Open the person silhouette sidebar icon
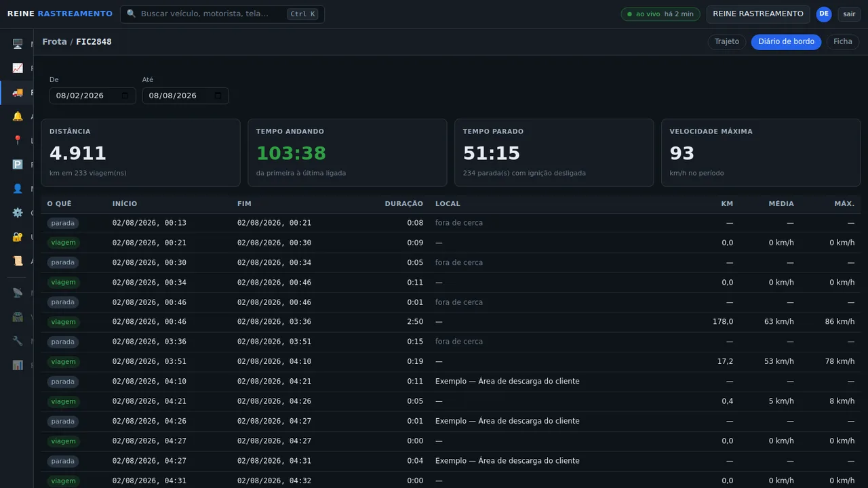Screen dimensions: 868x488 18,188
